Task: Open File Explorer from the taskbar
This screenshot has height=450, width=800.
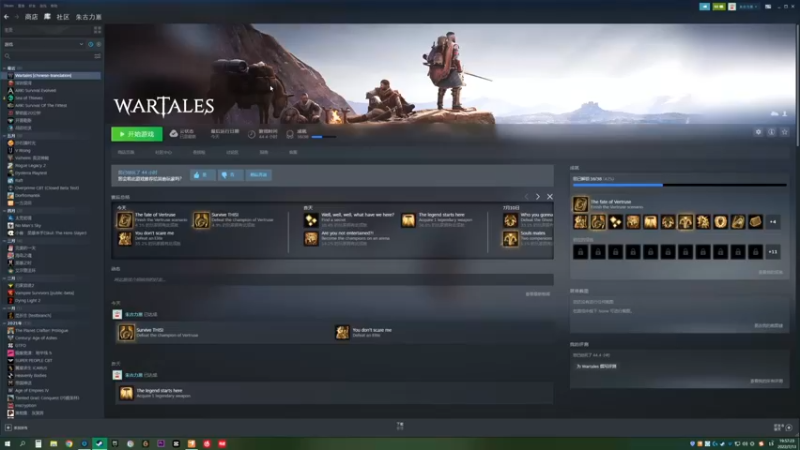Action: click(x=54, y=444)
